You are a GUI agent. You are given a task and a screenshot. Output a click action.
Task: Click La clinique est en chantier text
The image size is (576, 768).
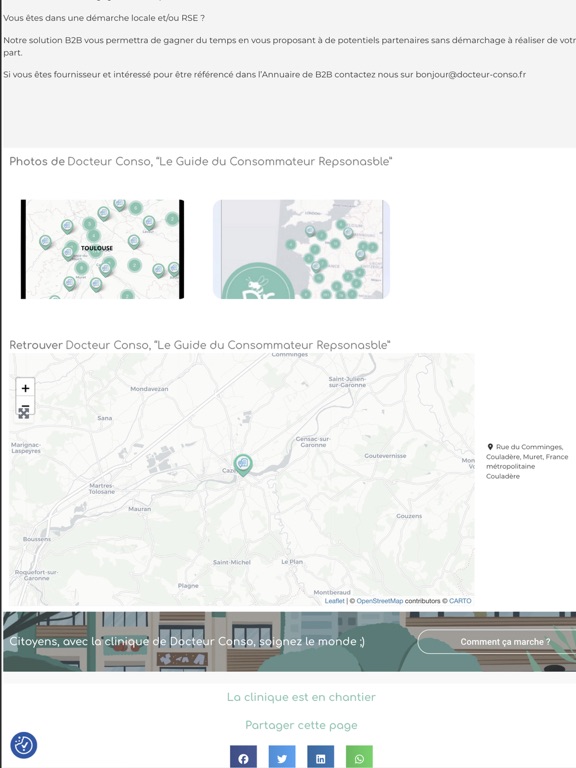click(301, 697)
